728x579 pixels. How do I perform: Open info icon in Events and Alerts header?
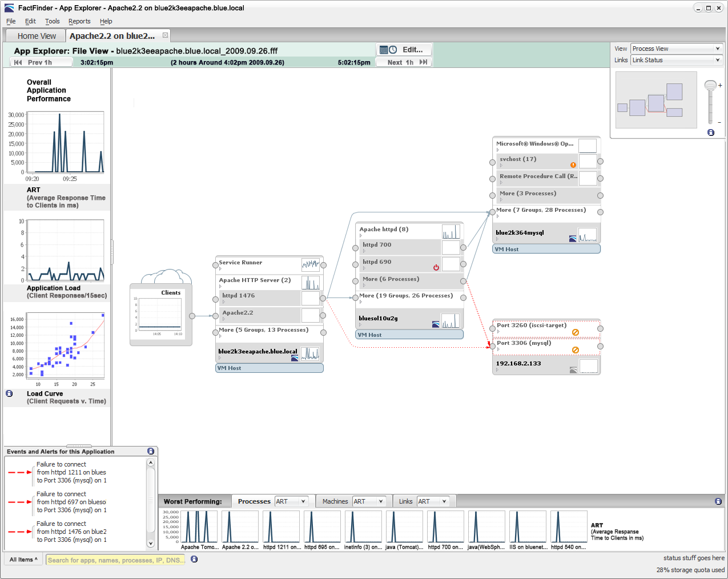coord(151,451)
